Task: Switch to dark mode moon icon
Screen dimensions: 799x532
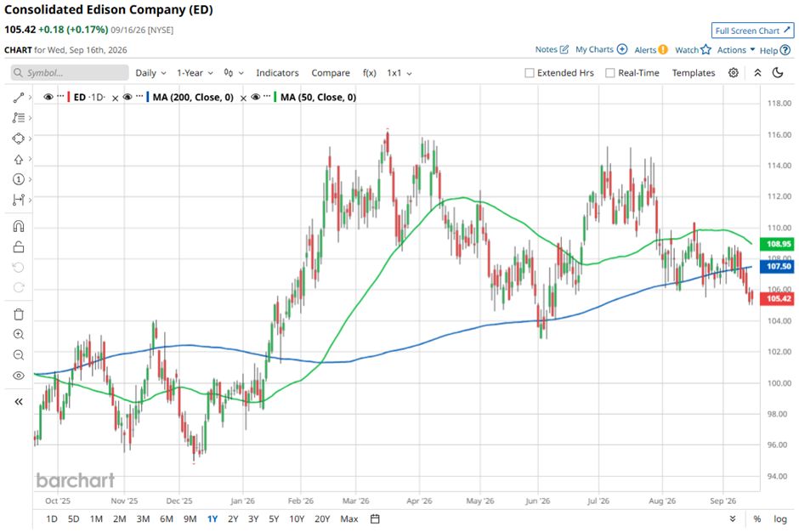Action: pos(778,73)
